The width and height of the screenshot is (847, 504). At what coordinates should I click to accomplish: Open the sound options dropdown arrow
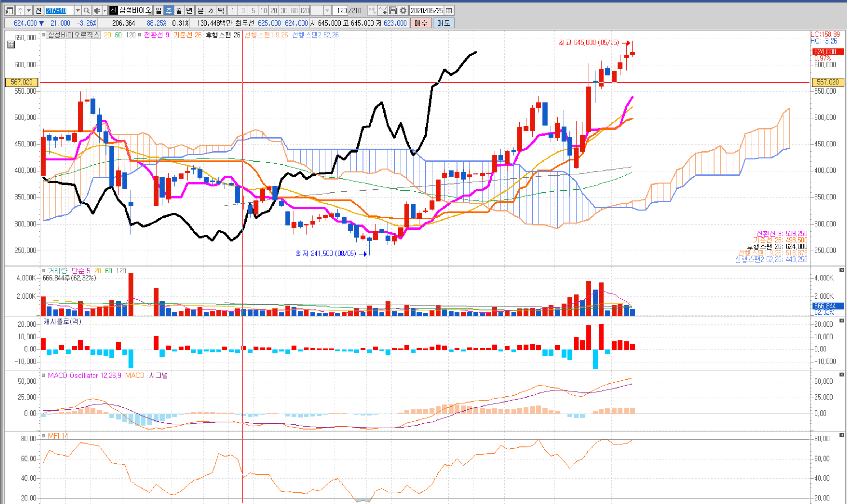tap(105, 11)
